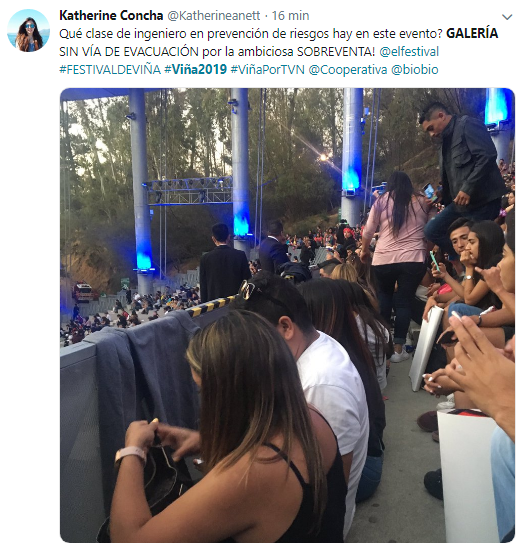Go to the @biobio mention
This screenshot has width=518, height=543.
414,70
